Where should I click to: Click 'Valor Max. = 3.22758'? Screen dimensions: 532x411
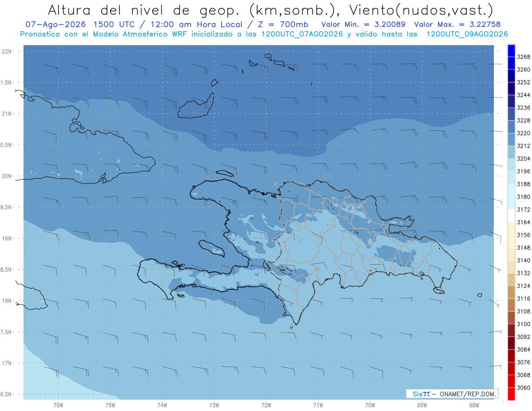[458, 24]
